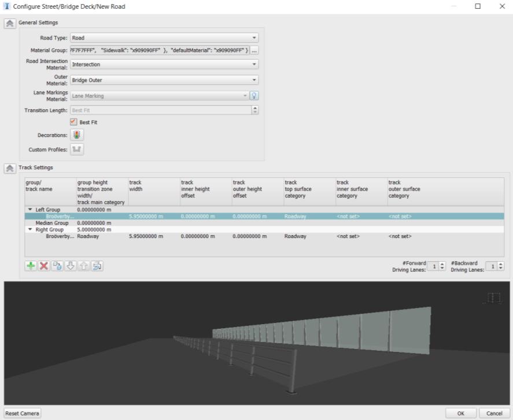This screenshot has height=420, width=513.
Task: Collapse the Right Group tree node
Action: click(30, 229)
